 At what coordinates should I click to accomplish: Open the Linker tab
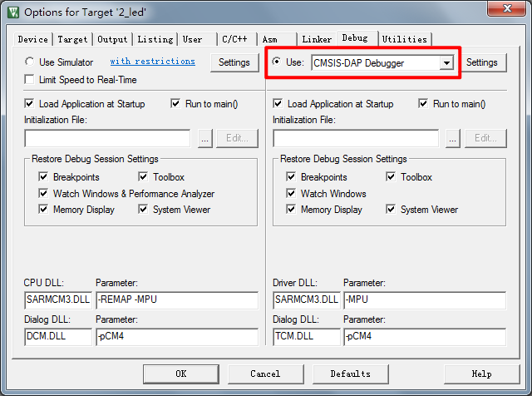point(317,39)
